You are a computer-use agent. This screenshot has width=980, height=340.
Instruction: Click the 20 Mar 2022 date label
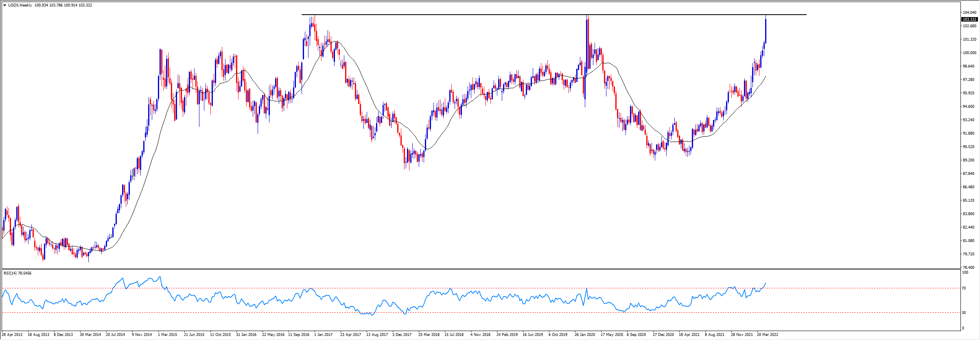click(x=767, y=335)
